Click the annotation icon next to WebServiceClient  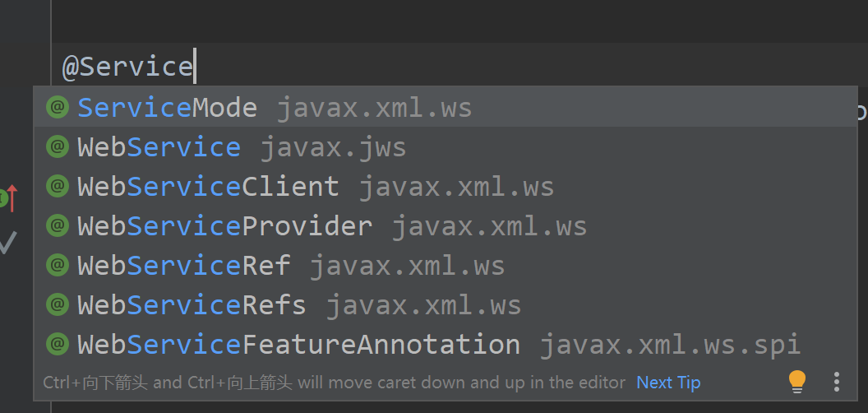pyautogui.click(x=58, y=186)
